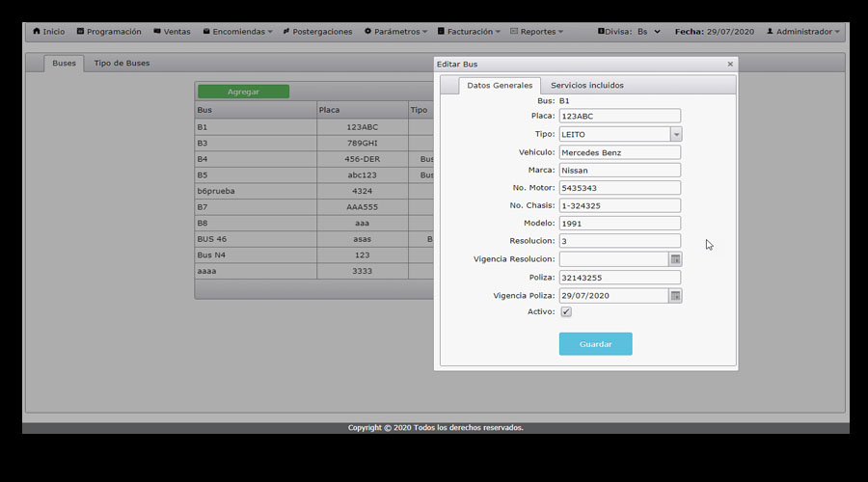Change the Divisa currency selector

[648, 32]
